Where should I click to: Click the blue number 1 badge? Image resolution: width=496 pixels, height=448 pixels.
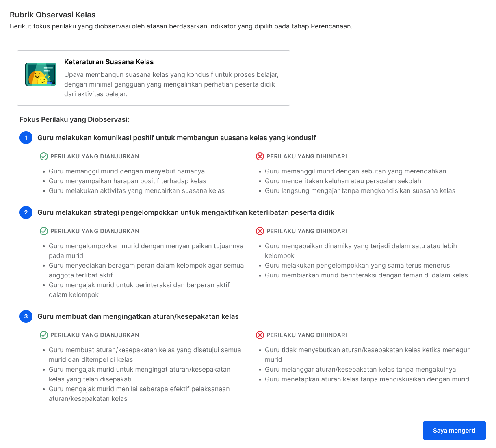[x=26, y=138]
